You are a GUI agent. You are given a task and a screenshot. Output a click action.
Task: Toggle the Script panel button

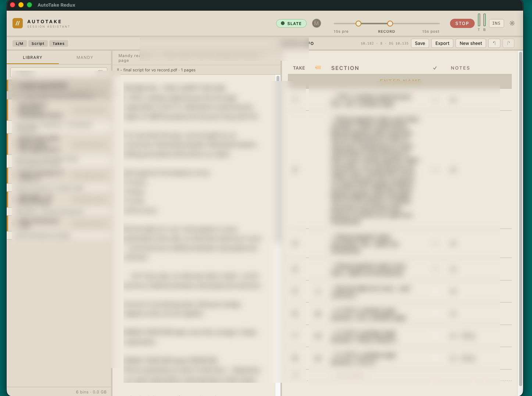(x=38, y=43)
